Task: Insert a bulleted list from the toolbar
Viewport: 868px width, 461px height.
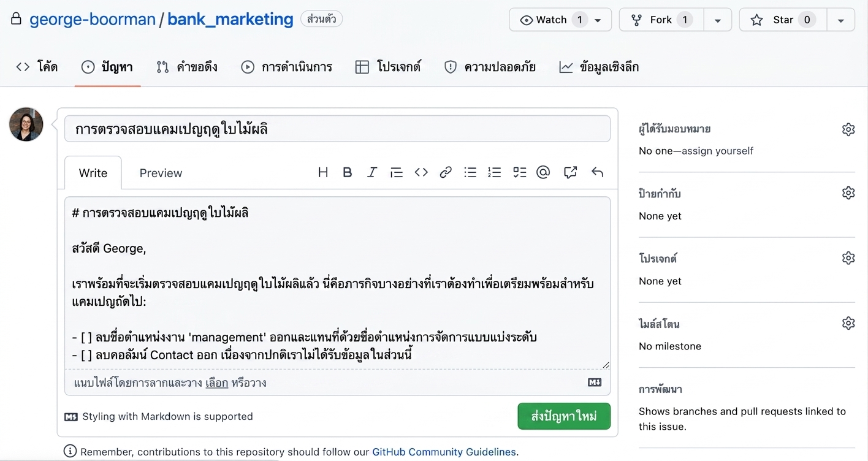Action: [x=470, y=173]
